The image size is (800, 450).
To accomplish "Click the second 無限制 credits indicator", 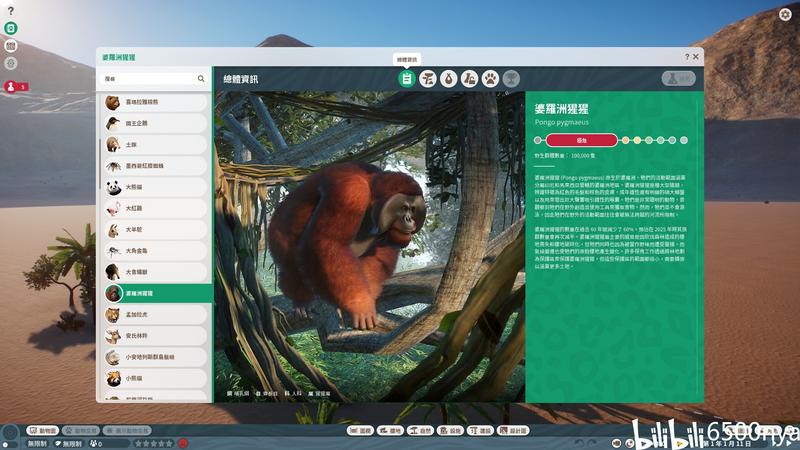I will [68, 444].
